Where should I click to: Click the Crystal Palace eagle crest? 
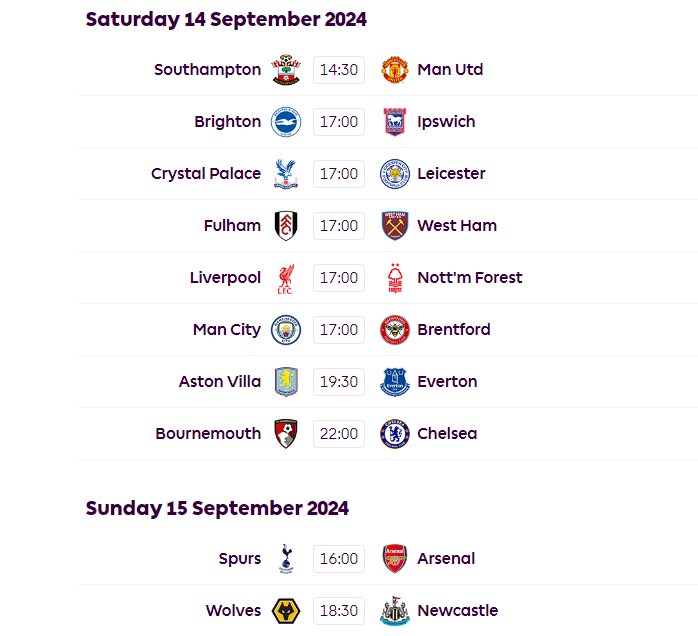point(286,174)
